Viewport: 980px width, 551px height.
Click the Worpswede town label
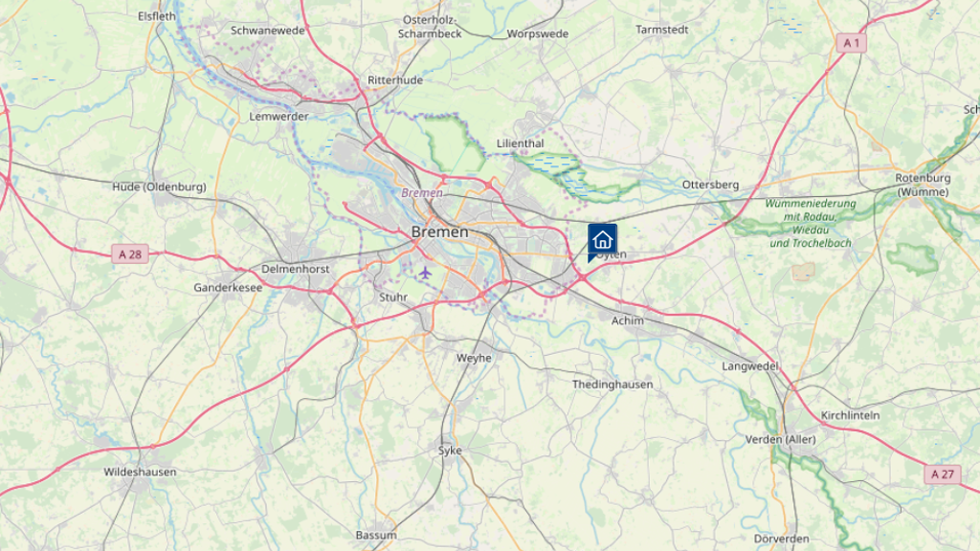click(538, 33)
